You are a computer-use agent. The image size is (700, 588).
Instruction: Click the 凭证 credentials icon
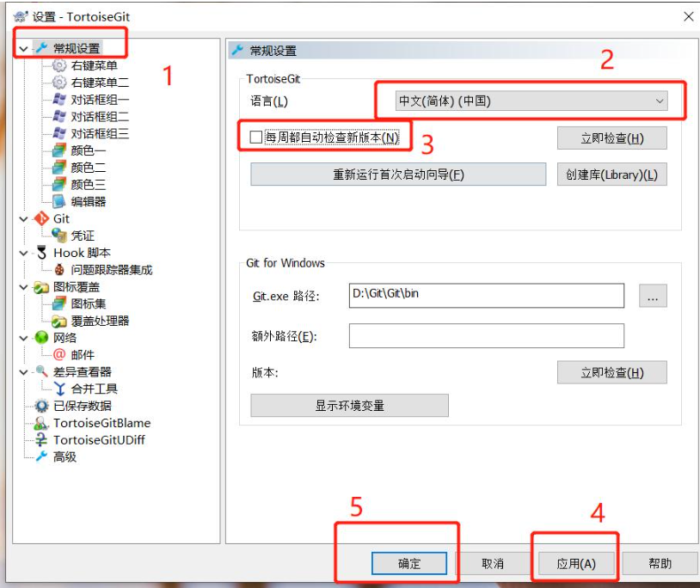click(59, 235)
